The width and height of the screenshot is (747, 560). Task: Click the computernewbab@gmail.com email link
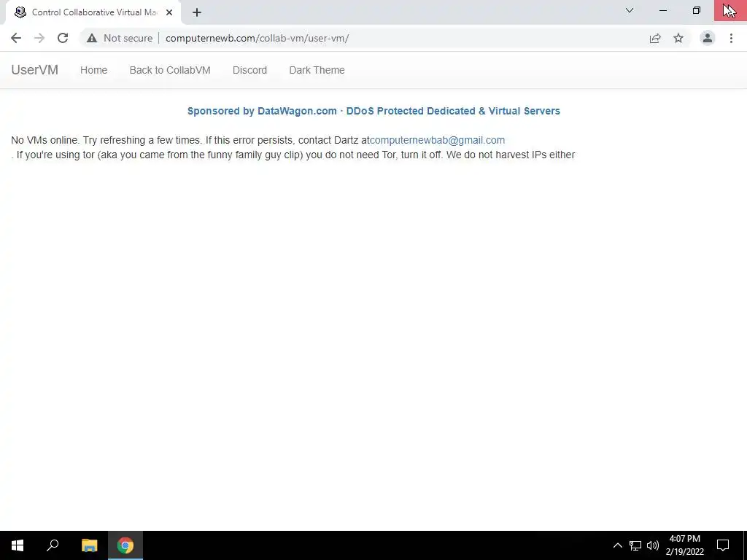pyautogui.click(x=438, y=140)
